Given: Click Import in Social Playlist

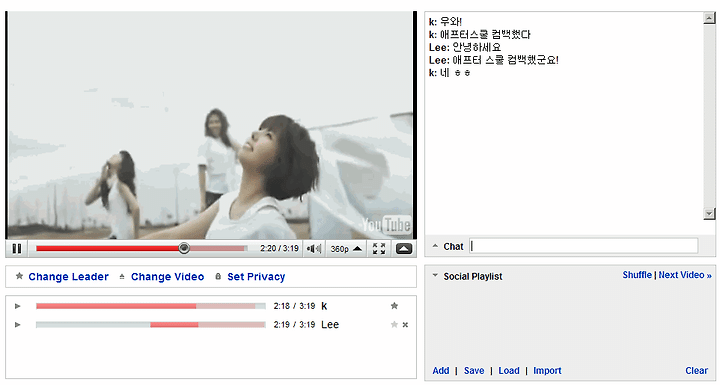Looking at the screenshot, I should click(547, 370).
